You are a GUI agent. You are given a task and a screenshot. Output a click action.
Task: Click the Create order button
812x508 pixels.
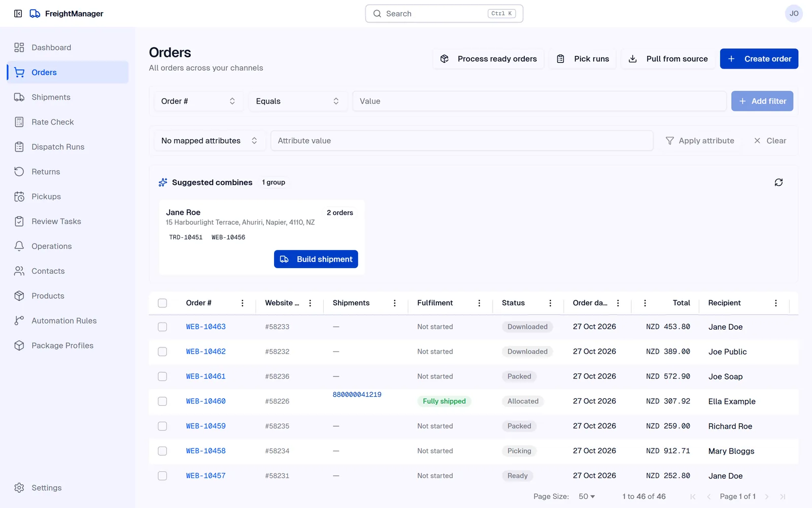[759, 59]
